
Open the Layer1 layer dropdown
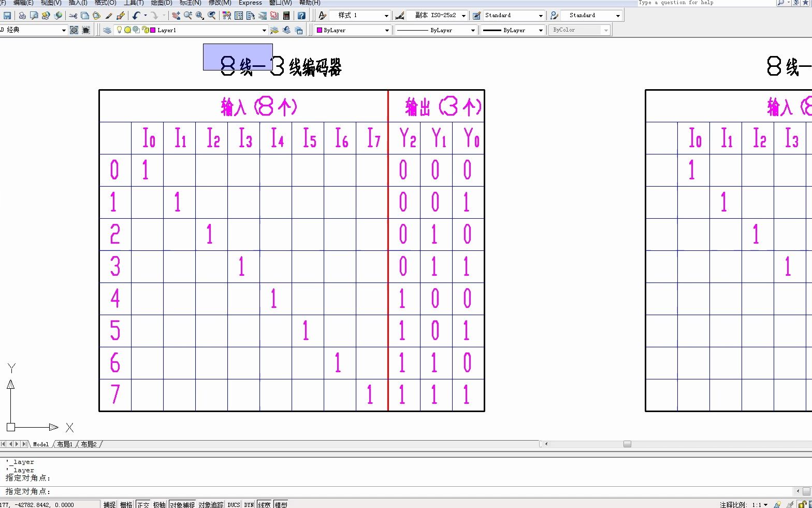tap(264, 30)
